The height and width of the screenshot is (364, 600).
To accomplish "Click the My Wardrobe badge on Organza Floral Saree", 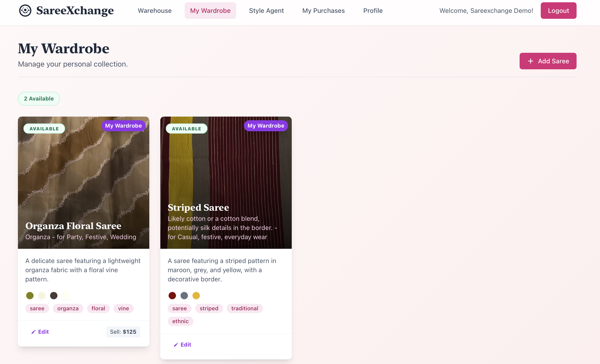I will pos(123,126).
